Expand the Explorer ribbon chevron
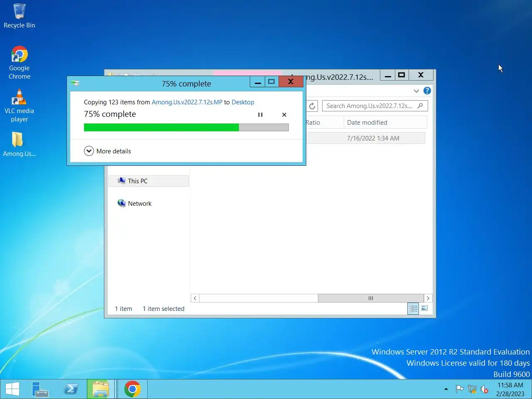This screenshot has width=532, height=399. (416, 91)
